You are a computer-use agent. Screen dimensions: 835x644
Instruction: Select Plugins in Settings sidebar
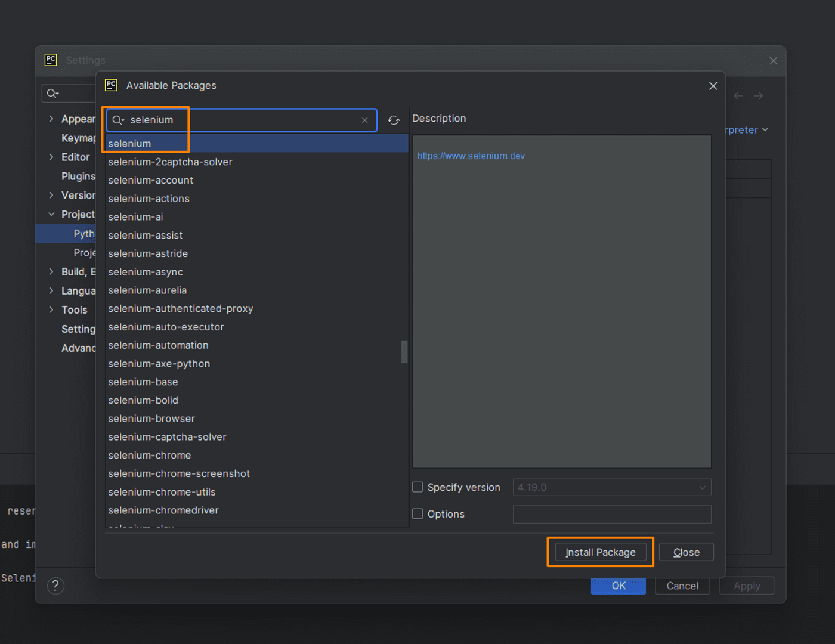click(x=78, y=177)
